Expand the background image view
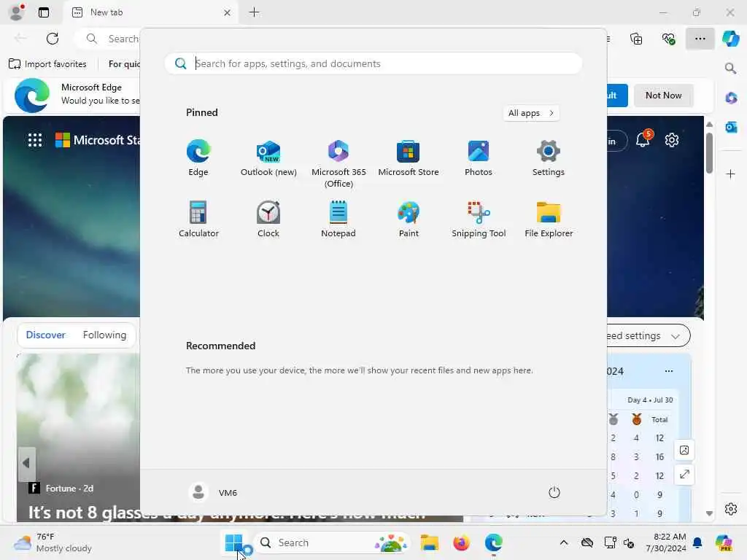Viewport: 747px width, 560px height. [684, 474]
